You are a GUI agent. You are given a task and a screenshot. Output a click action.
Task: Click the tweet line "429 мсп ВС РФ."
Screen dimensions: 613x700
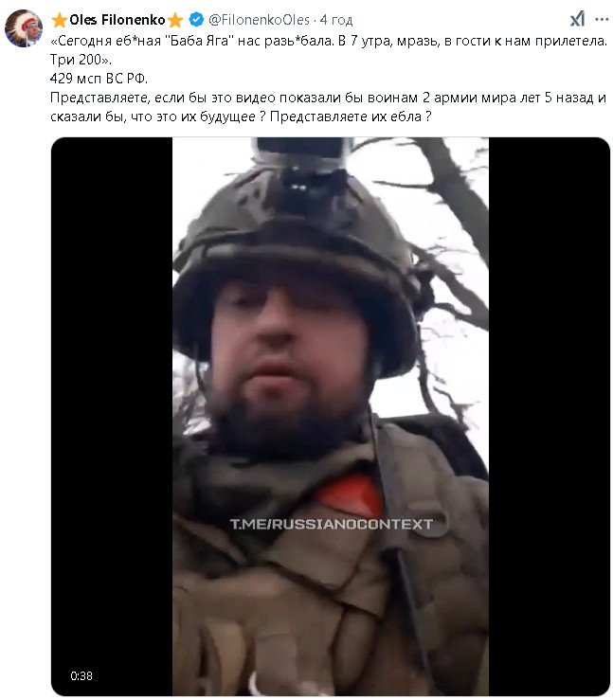pyautogui.click(x=99, y=79)
